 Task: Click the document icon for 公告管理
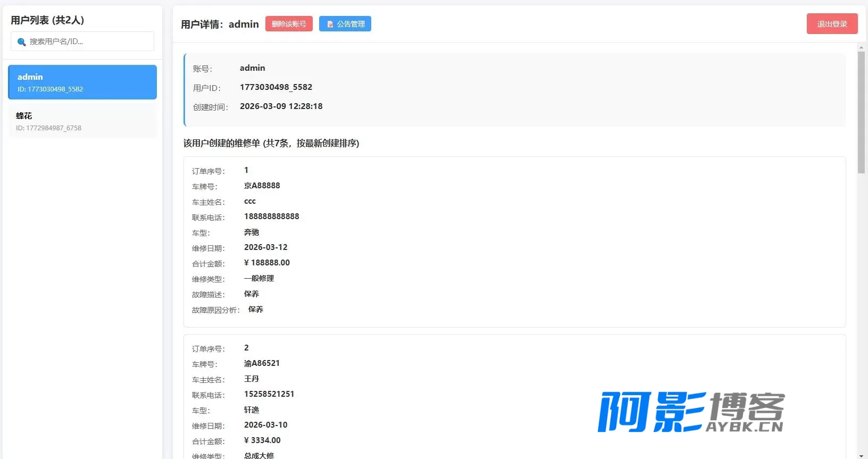330,24
